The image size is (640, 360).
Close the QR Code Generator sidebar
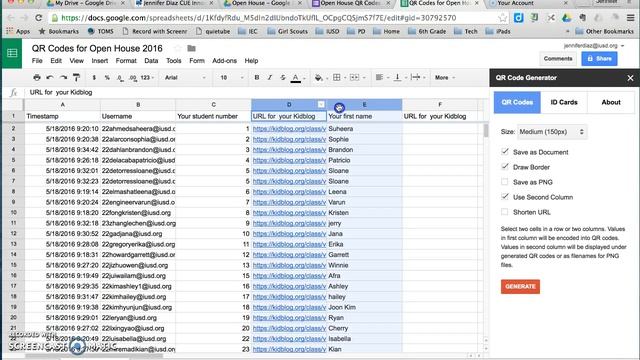(630, 78)
